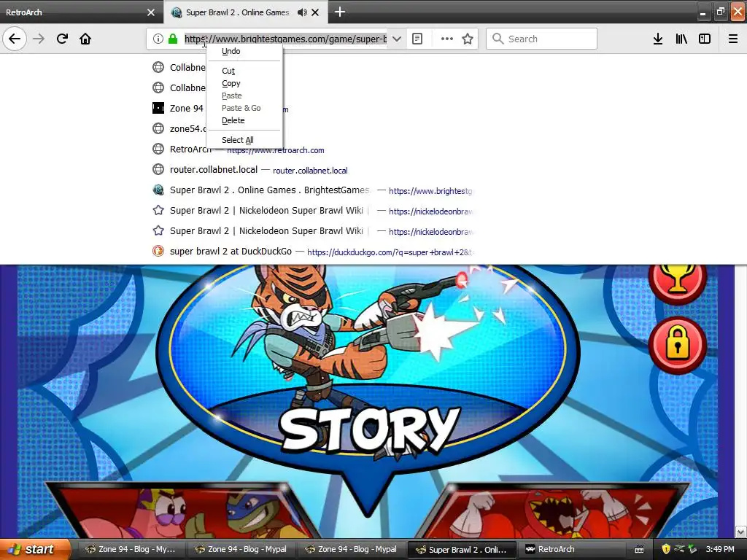
Task: Expand the address bar history dropdown arrow
Action: coord(396,39)
